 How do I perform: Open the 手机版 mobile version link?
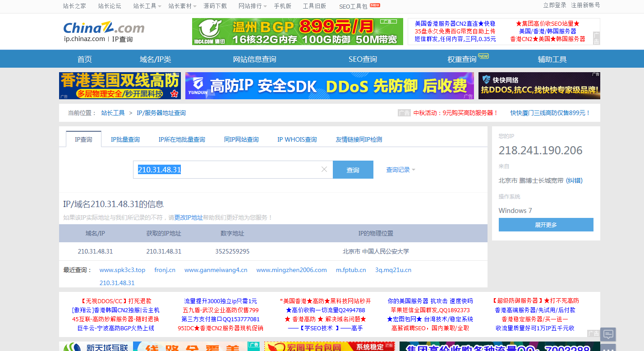(283, 6)
